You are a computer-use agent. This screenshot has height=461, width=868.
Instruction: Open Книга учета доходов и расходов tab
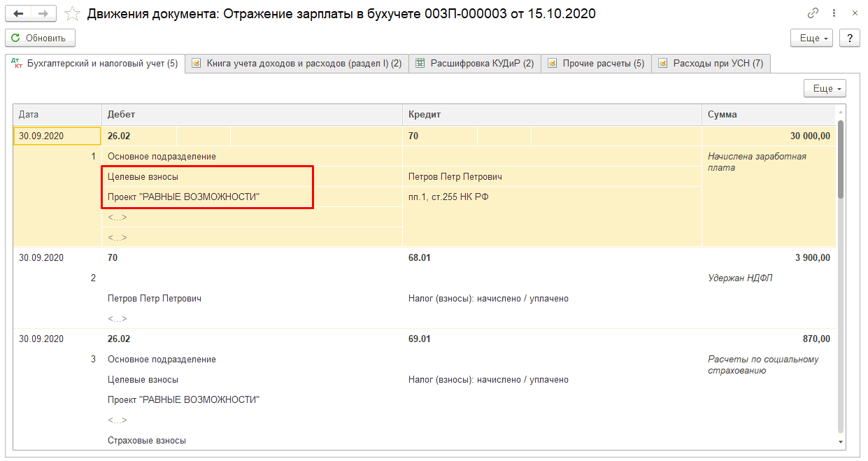(297, 64)
